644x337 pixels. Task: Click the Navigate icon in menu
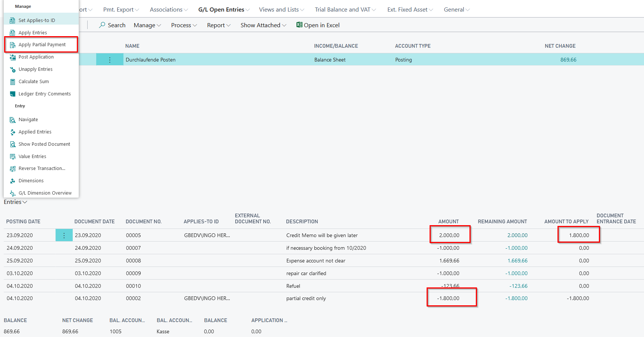click(12, 120)
